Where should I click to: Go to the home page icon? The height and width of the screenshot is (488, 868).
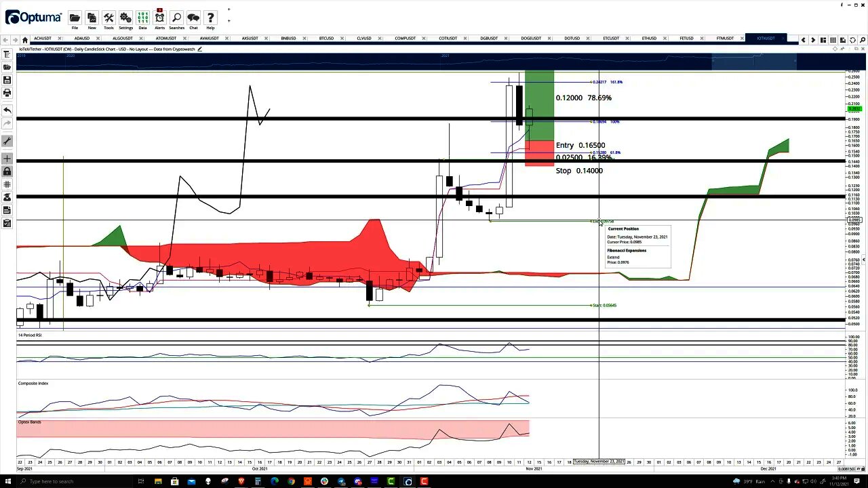[x=25, y=39]
